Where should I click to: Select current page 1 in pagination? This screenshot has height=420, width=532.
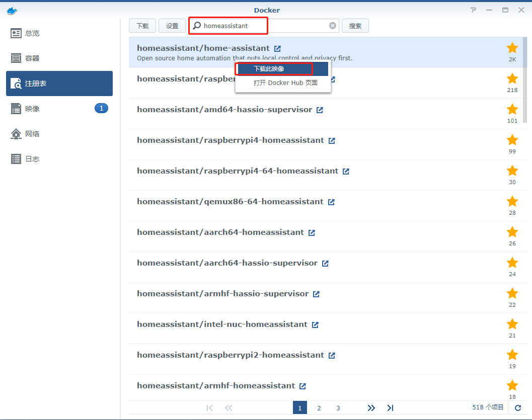[300, 408]
